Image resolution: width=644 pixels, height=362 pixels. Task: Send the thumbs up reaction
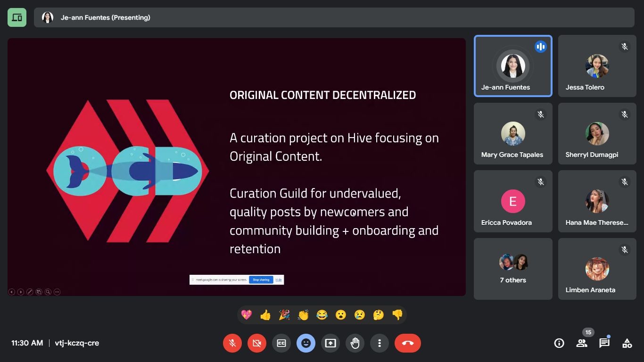point(265,314)
